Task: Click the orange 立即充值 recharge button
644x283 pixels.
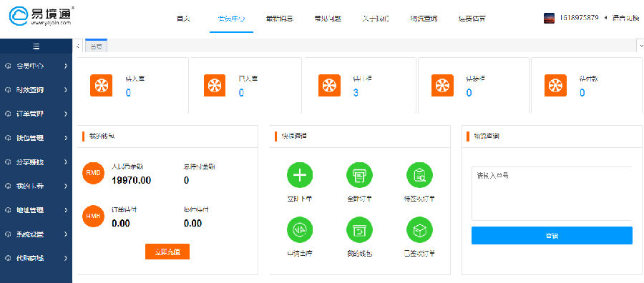Action: [x=167, y=252]
